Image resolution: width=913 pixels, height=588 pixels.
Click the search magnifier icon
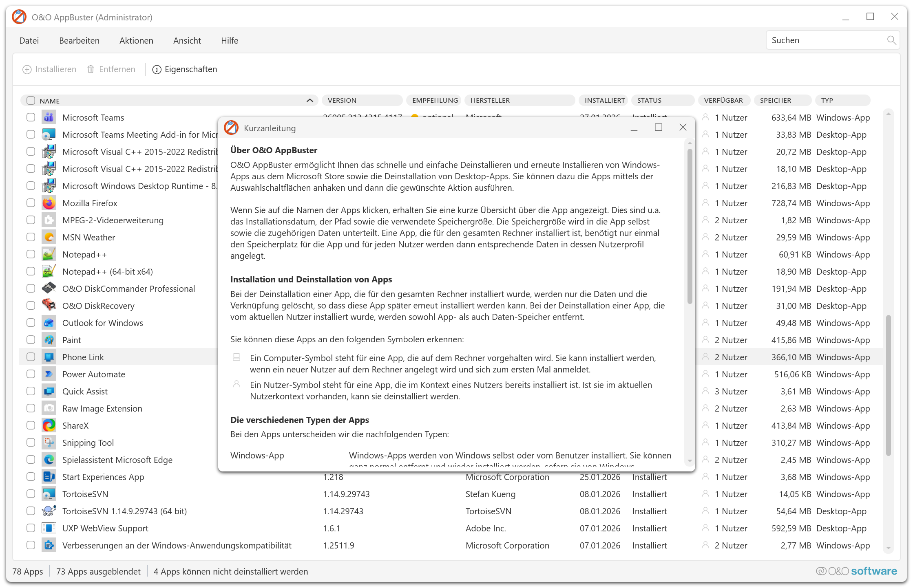(x=891, y=40)
